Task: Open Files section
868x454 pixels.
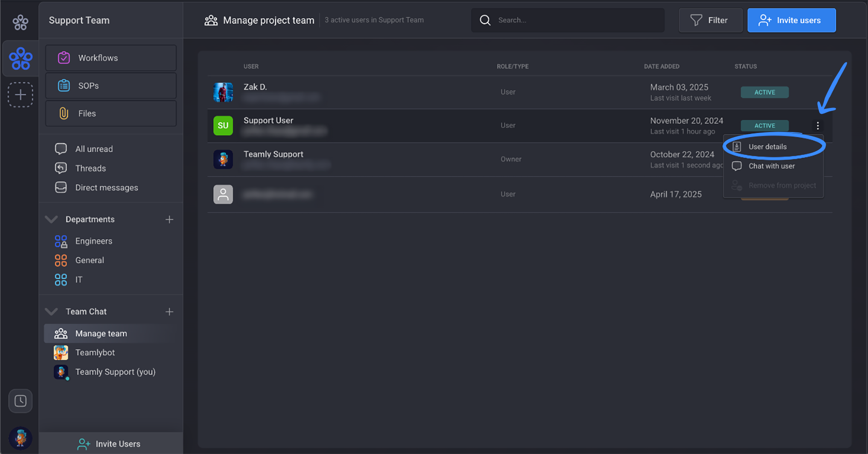Action: [x=111, y=113]
